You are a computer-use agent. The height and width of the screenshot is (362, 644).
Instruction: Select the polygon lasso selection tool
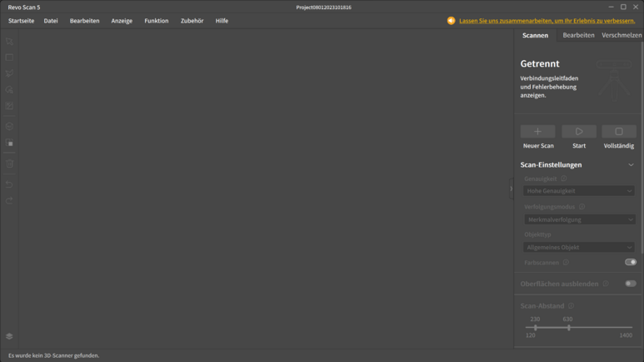9,73
